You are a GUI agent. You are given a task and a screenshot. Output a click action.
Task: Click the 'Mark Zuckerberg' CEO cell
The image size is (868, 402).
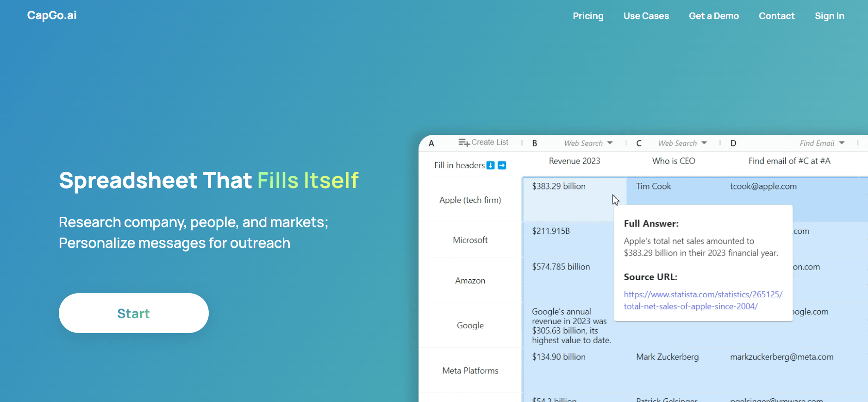674,370
